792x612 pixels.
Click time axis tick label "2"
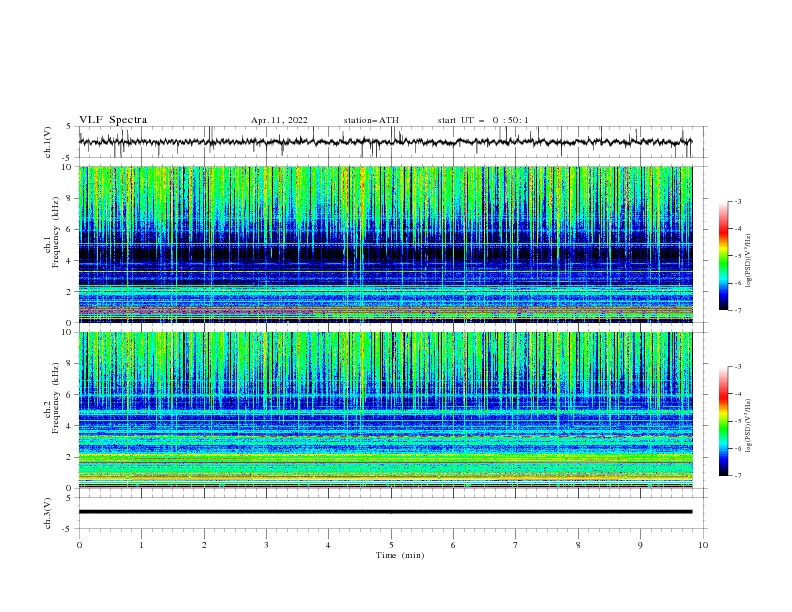pos(204,545)
